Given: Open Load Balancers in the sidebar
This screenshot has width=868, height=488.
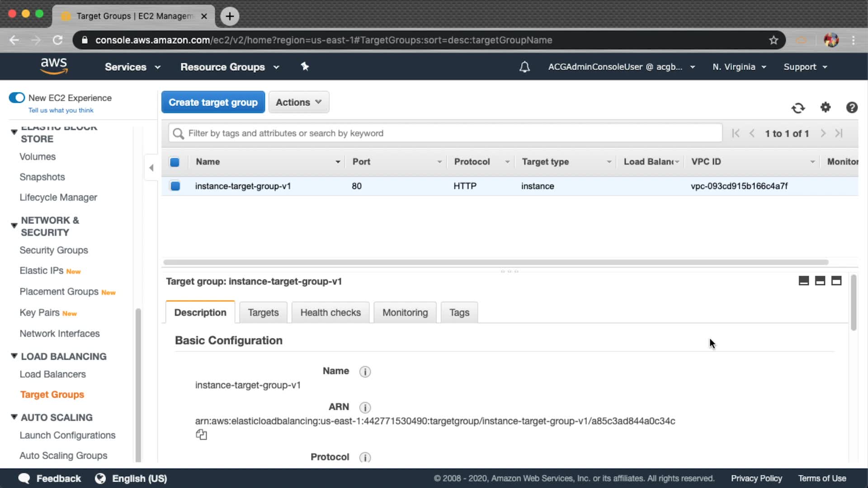Looking at the screenshot, I should pos(52,374).
